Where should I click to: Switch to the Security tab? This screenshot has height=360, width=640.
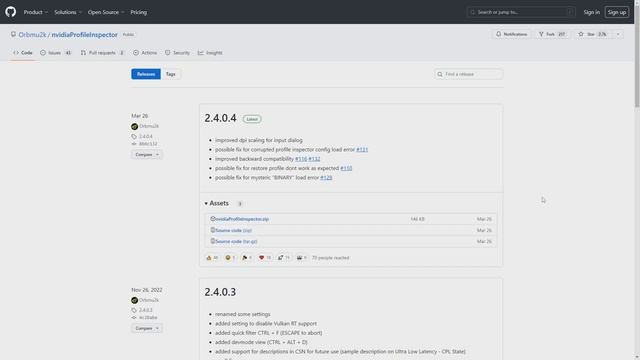click(178, 53)
